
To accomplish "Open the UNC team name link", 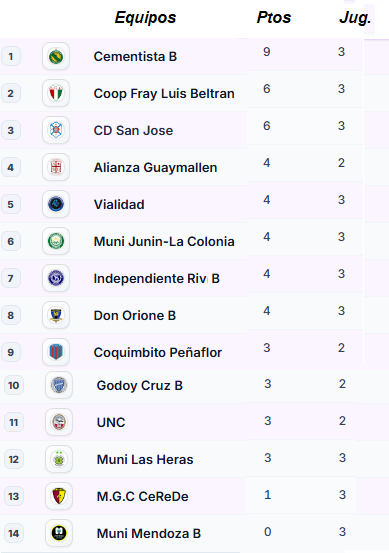I will click(x=111, y=422).
